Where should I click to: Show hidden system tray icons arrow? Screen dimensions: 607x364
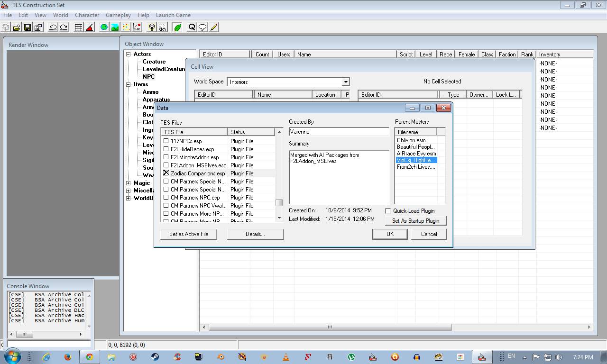[524, 357]
